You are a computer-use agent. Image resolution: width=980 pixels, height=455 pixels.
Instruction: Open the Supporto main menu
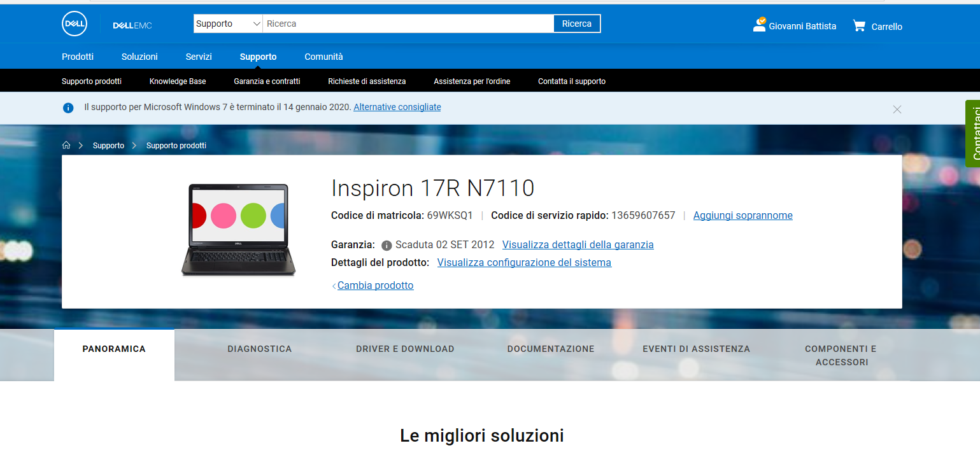pos(258,57)
